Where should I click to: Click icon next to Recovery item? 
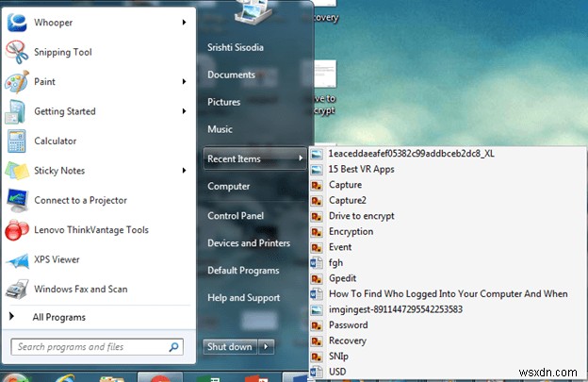(317, 341)
